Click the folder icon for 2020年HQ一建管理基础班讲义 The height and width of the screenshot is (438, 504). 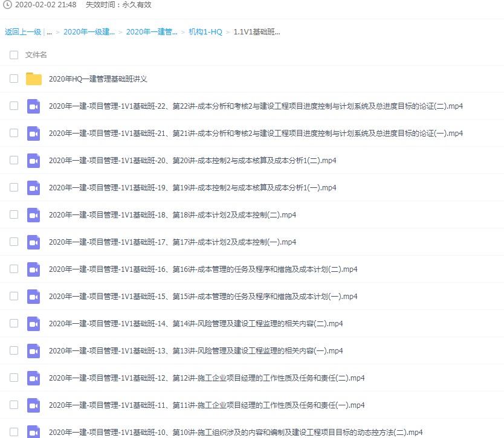click(34, 79)
